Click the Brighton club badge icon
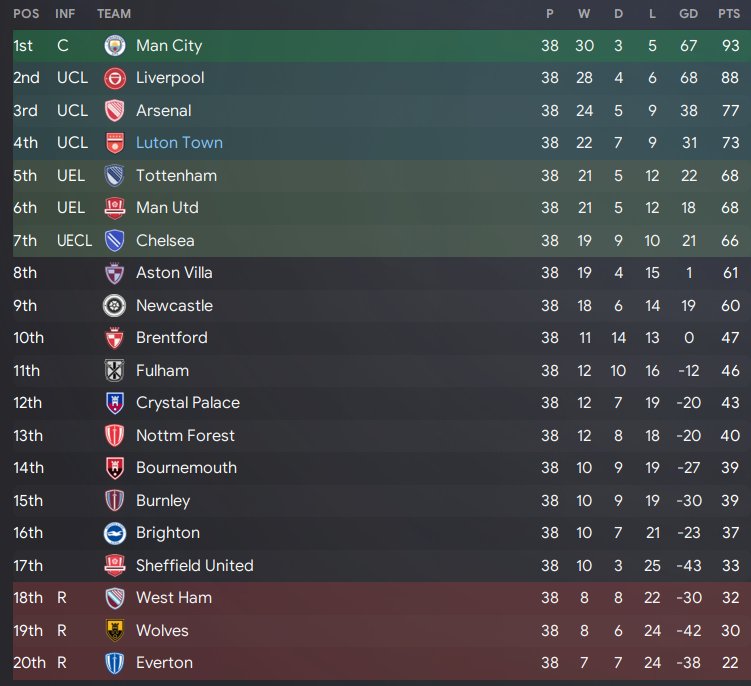Screen dimensions: 751x686 click(114, 533)
